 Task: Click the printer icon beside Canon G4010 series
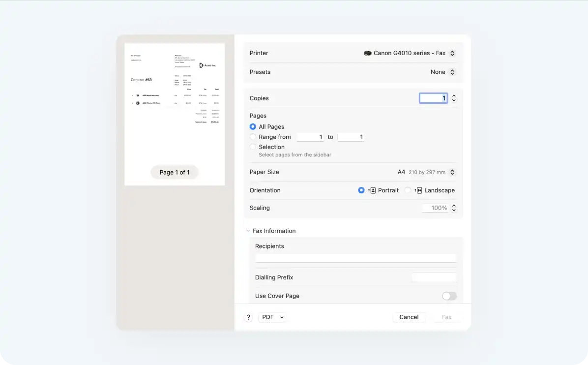tap(368, 53)
